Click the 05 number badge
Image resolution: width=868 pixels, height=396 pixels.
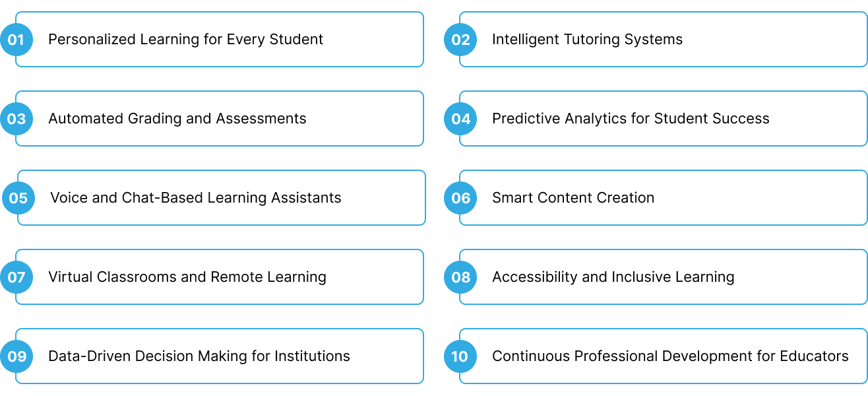(18, 198)
